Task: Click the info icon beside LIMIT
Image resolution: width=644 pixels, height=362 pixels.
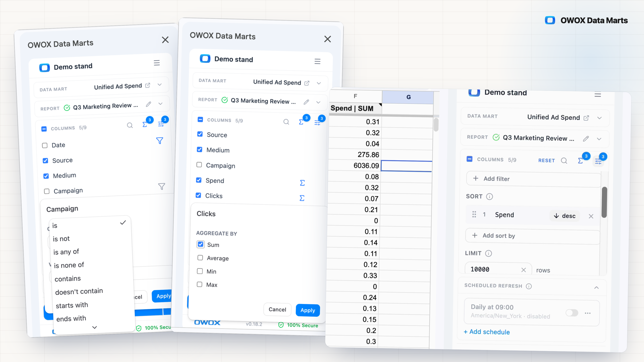Action: [488, 253]
